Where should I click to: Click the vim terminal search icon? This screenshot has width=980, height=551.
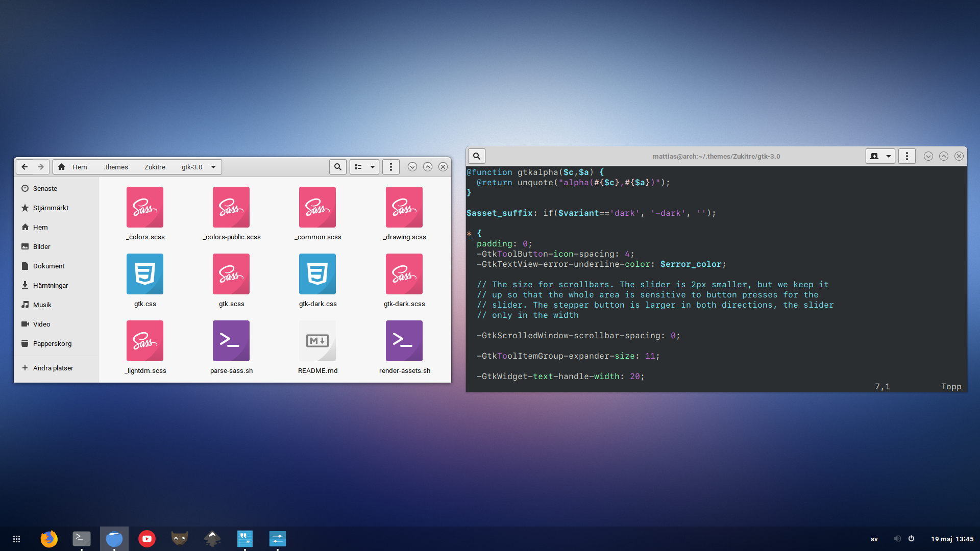coord(477,156)
